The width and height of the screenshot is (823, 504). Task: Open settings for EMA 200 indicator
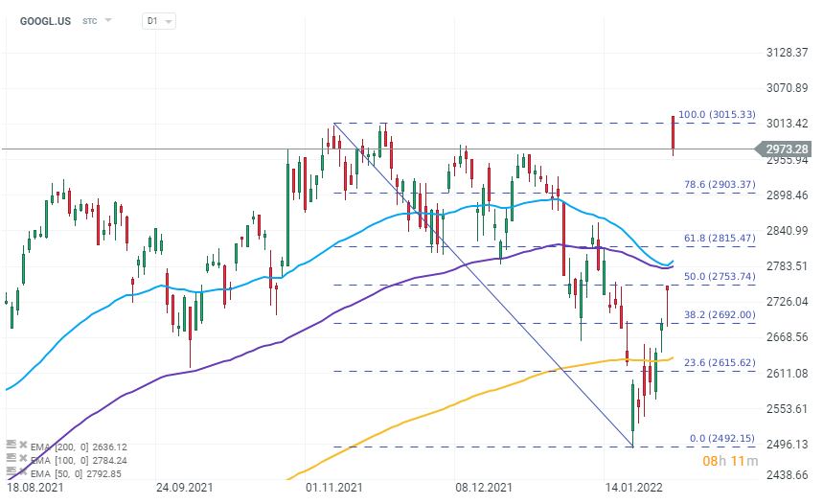(x=11, y=446)
